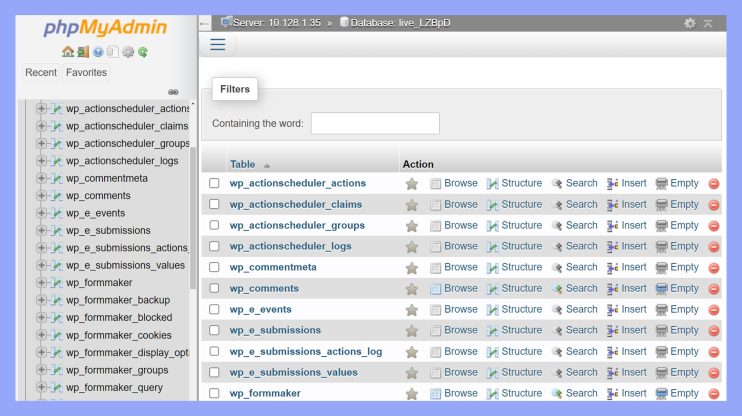Drop wp_comments table via red icon

pyautogui.click(x=714, y=289)
